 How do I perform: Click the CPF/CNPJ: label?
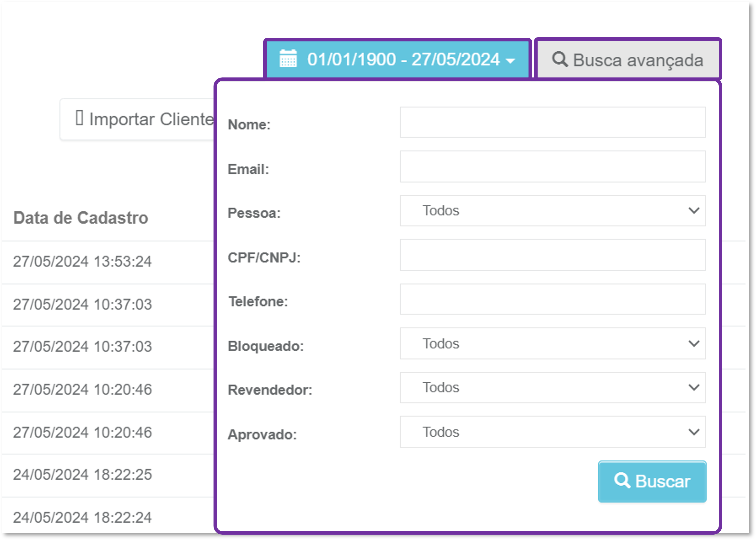tap(264, 258)
